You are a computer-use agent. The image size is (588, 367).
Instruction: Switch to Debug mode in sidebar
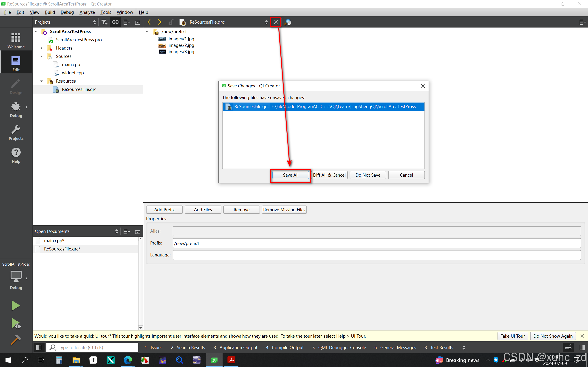click(16, 109)
